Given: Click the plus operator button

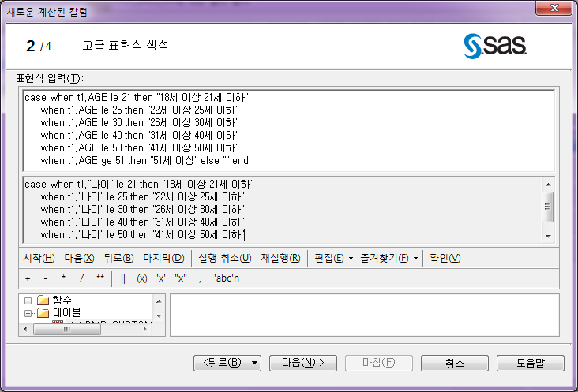Looking at the screenshot, I should (x=28, y=278).
